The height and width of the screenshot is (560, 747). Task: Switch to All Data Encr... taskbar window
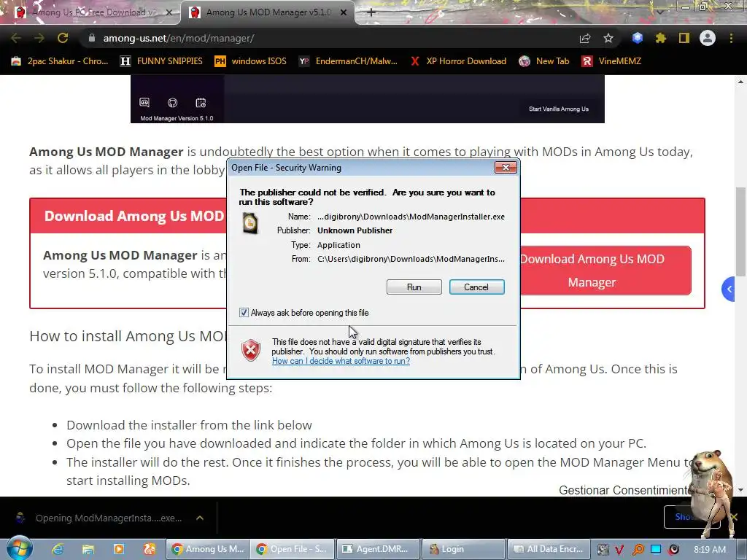click(x=549, y=549)
